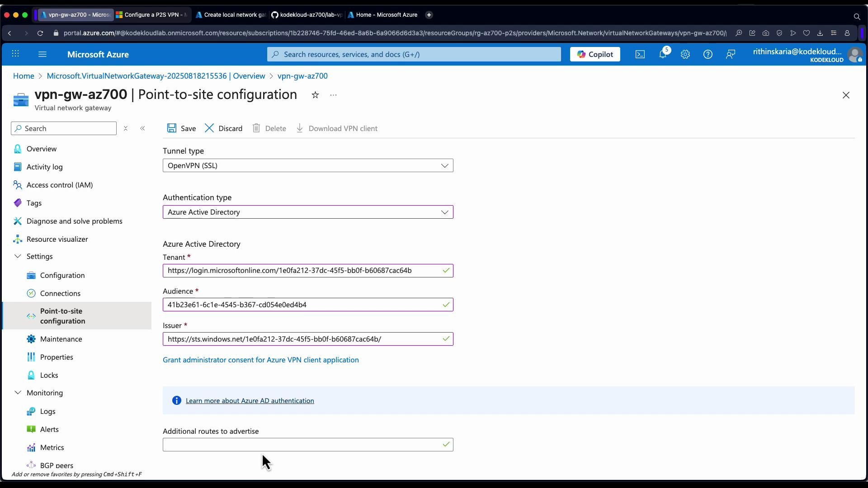
Task: Open the notifications bell
Action: [x=663, y=54]
